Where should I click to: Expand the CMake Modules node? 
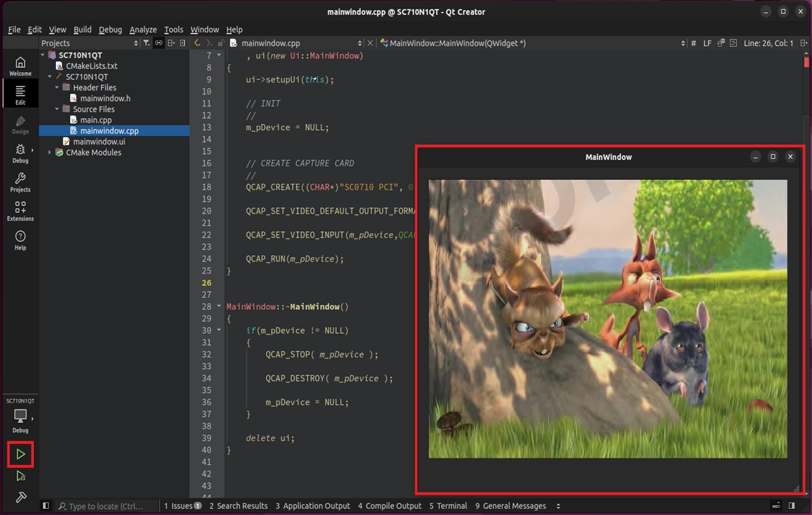(x=50, y=153)
